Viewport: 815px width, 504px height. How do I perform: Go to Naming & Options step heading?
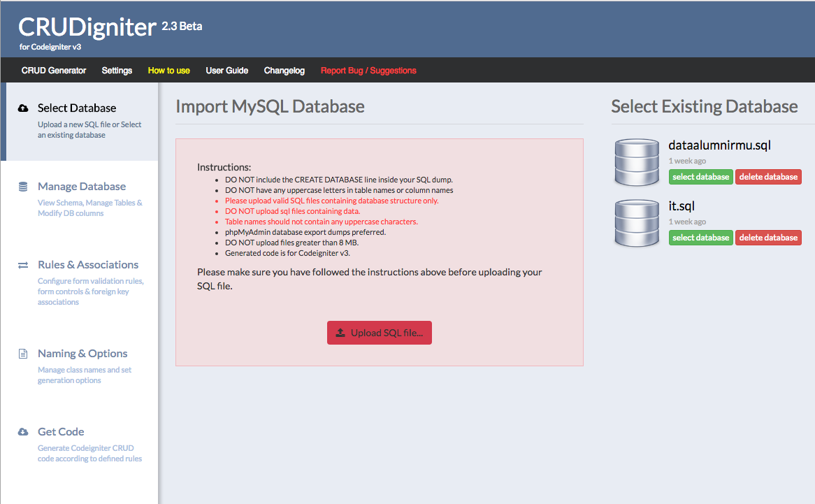pos(82,354)
